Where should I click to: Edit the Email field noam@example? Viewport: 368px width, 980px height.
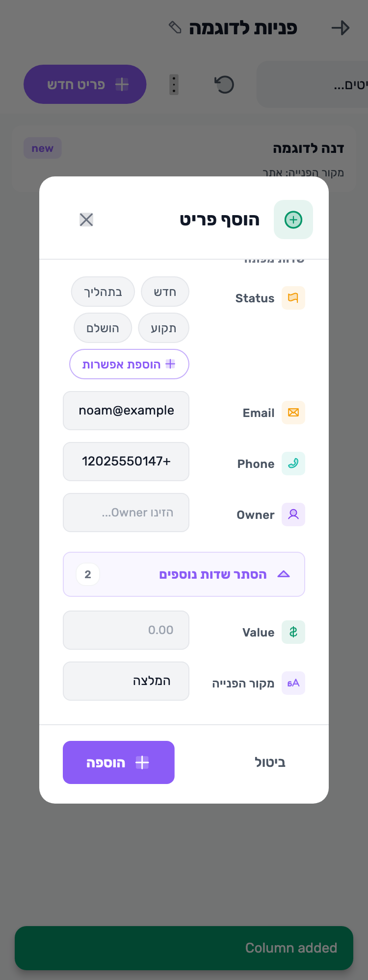coord(126,411)
